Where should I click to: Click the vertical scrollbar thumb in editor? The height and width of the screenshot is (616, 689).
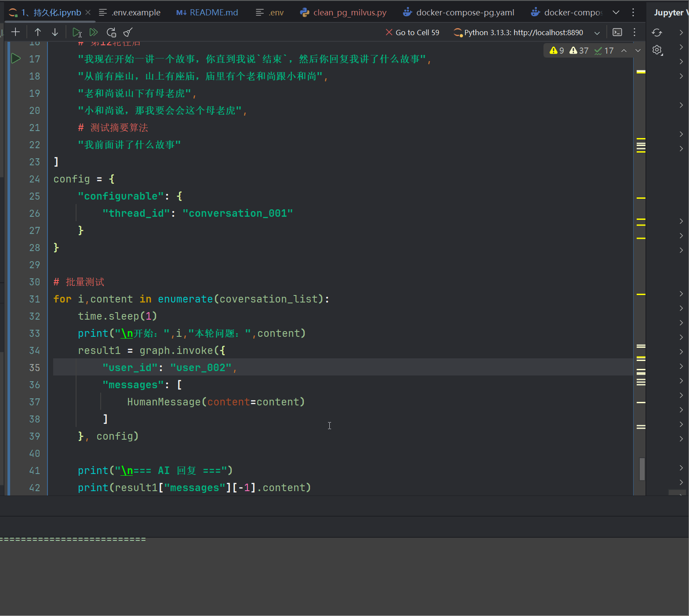click(x=642, y=469)
